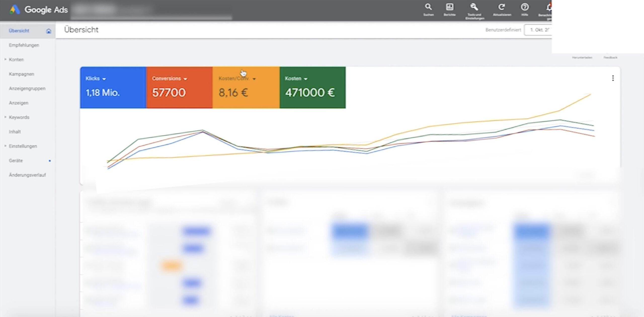
Task: Open the chart's three-dot options menu
Action: click(613, 78)
